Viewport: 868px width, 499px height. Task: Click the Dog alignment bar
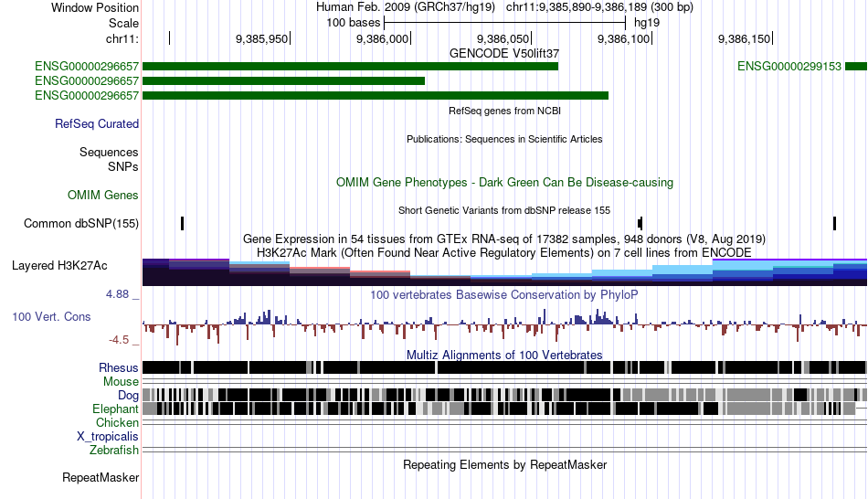coord(504,395)
